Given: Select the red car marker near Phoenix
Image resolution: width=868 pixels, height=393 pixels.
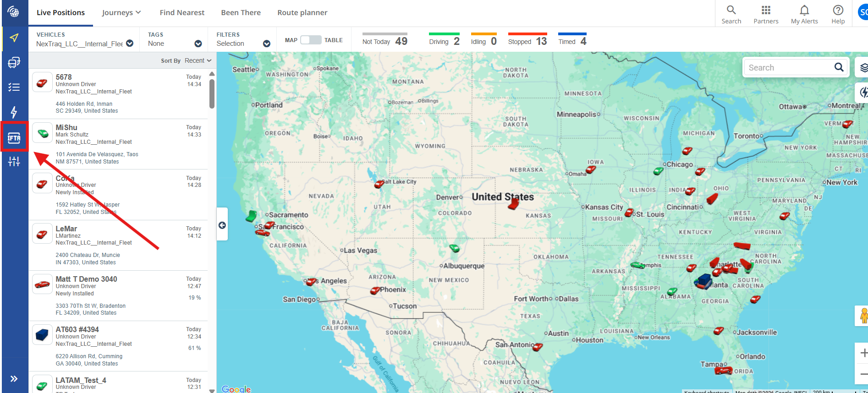Looking at the screenshot, I should 375,290.
